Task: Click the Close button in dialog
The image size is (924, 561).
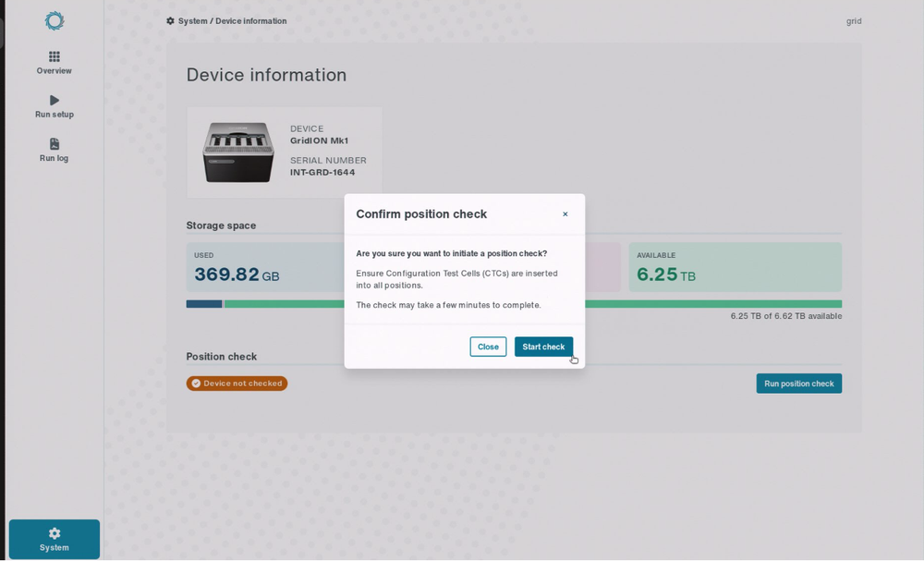Action: 488,347
